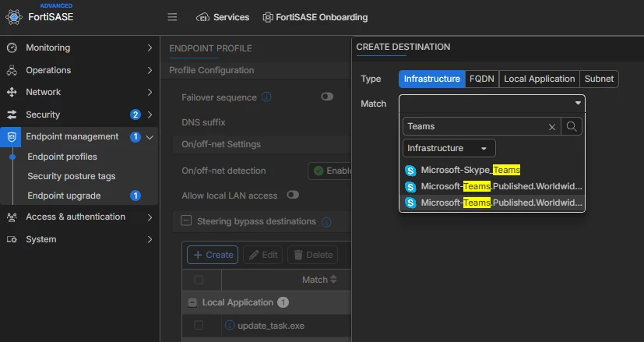Click the Endpoint management shield icon

(12, 137)
